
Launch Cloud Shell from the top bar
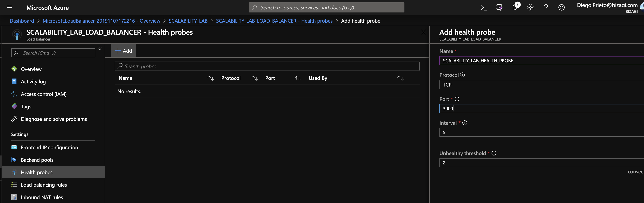click(484, 8)
